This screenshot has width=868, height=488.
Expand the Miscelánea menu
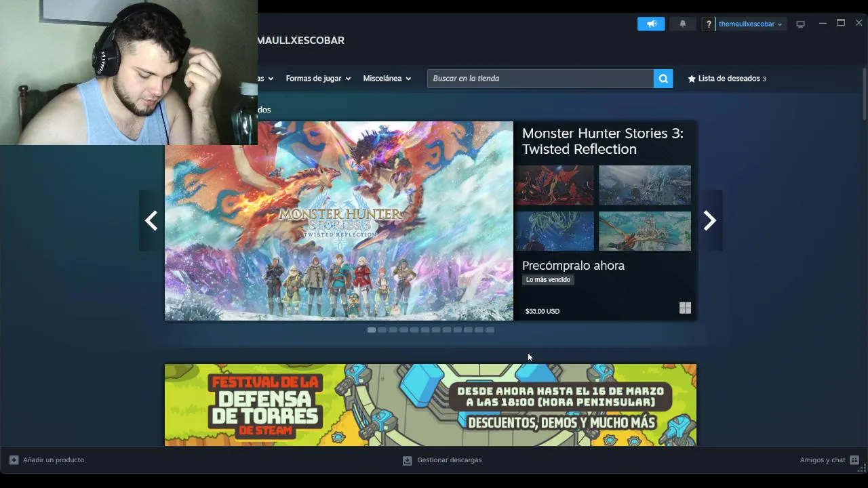click(387, 79)
